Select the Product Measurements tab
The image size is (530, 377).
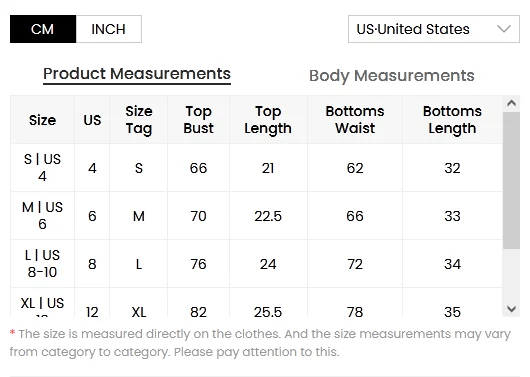coord(137,74)
